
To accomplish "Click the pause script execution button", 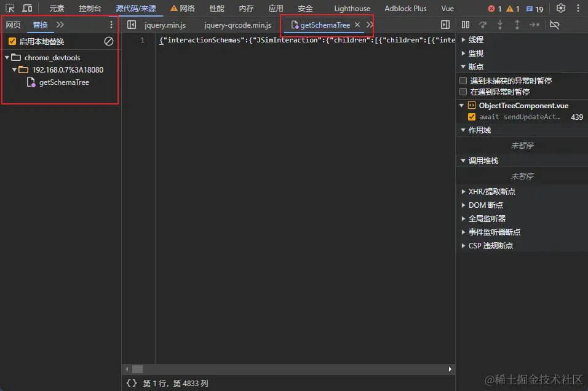I will click(466, 25).
